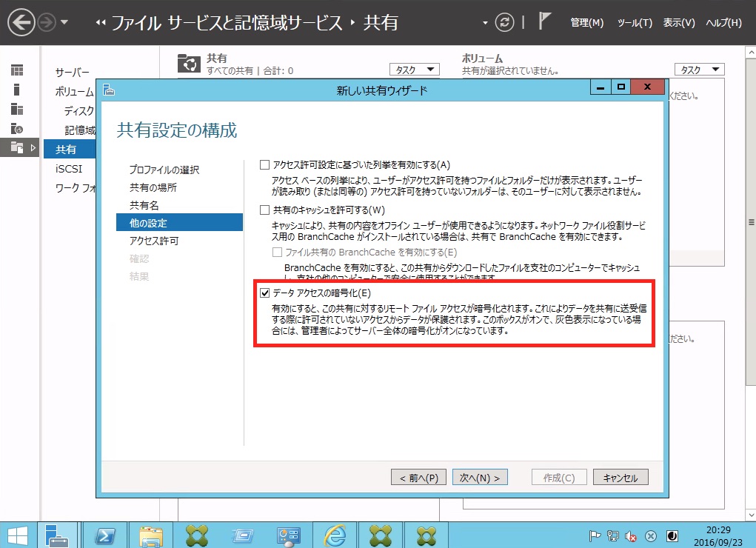Open File Explorer from the taskbar
Image resolution: width=756 pixels, height=548 pixels.
click(151, 535)
